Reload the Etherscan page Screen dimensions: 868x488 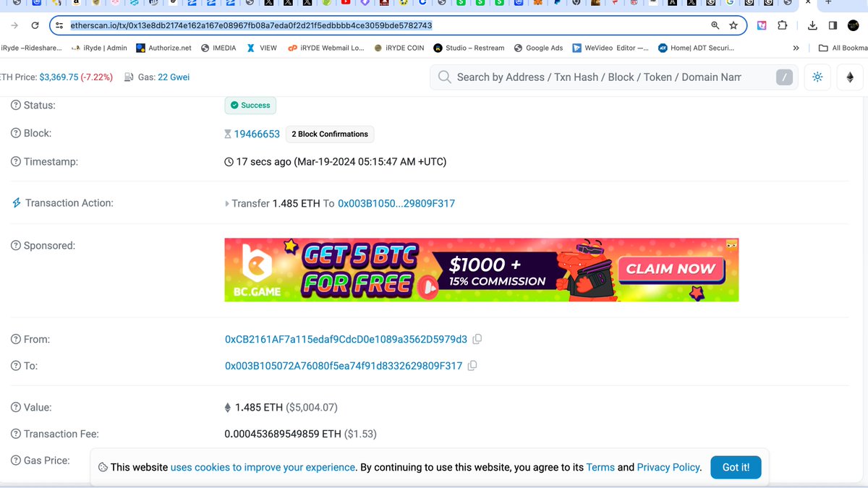tap(35, 25)
